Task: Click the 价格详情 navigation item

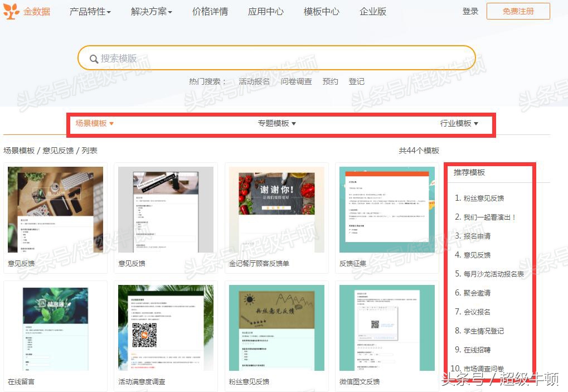Action: 209,11
